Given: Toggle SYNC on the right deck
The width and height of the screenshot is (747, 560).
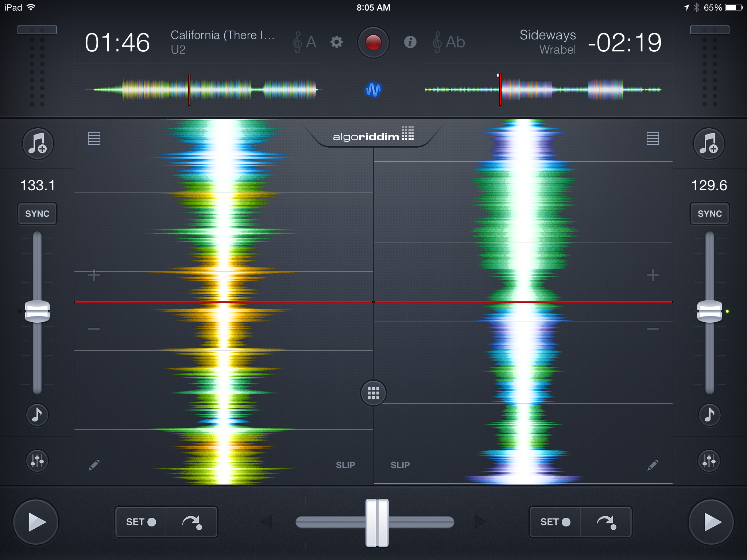Looking at the screenshot, I should (x=710, y=214).
